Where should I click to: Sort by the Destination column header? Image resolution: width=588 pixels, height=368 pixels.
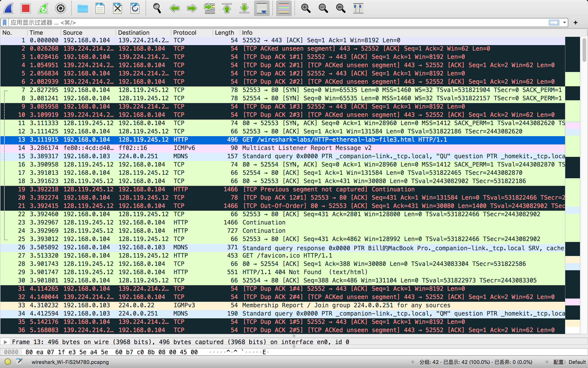(x=143, y=33)
